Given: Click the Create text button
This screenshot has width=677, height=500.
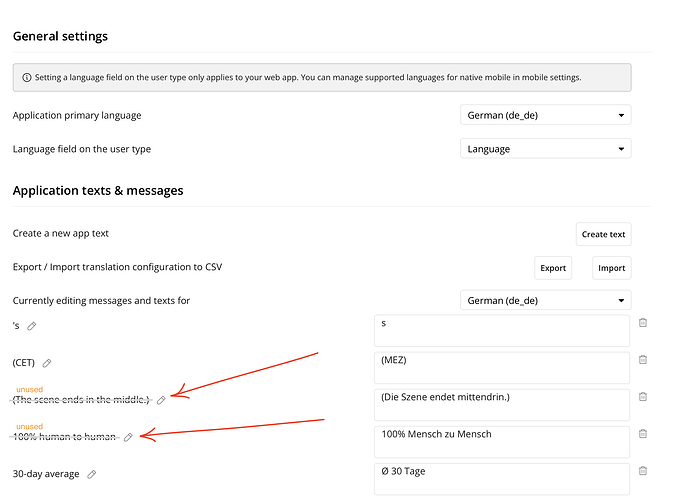Looking at the screenshot, I should point(603,234).
